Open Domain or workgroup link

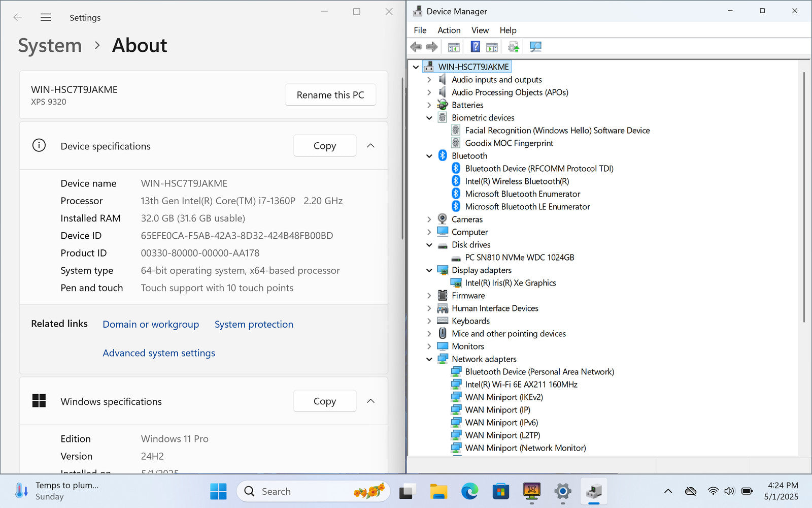[151, 324]
